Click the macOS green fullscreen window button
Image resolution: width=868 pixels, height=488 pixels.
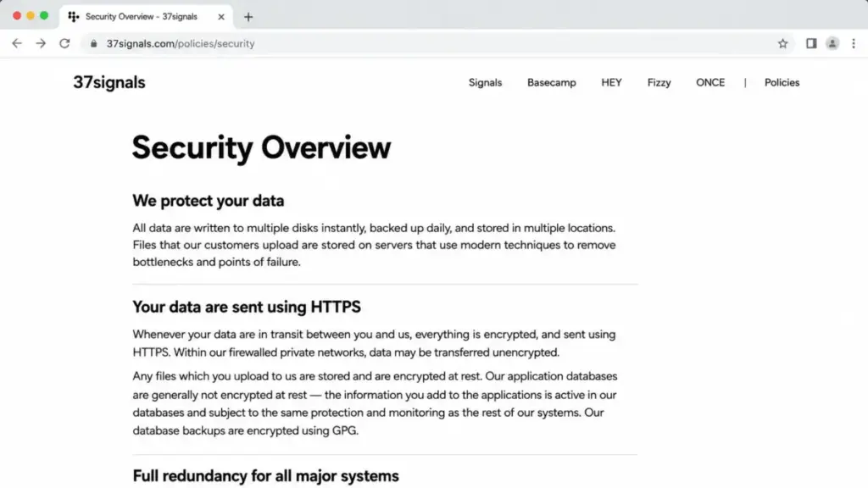coord(44,15)
